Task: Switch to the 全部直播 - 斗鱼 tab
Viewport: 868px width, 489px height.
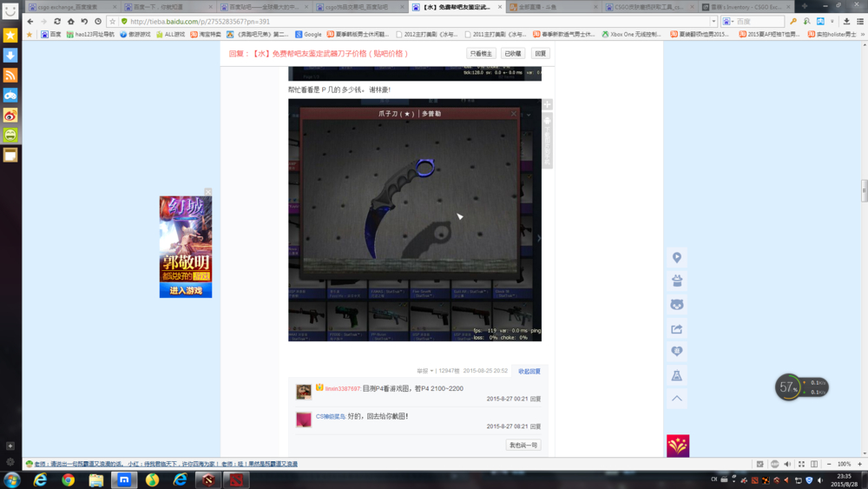Action: point(552,7)
